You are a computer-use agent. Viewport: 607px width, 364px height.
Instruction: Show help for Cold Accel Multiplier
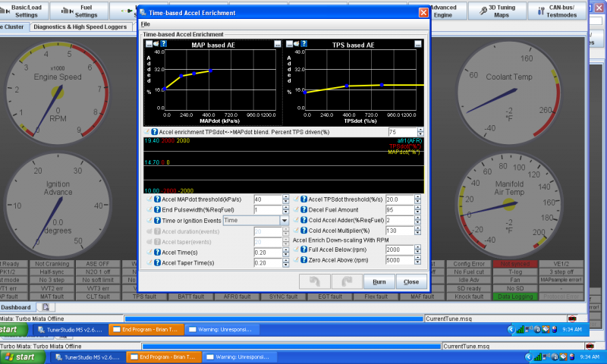304,230
